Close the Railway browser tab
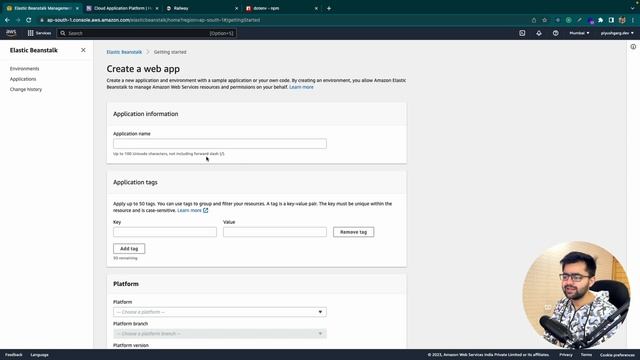 point(236,8)
